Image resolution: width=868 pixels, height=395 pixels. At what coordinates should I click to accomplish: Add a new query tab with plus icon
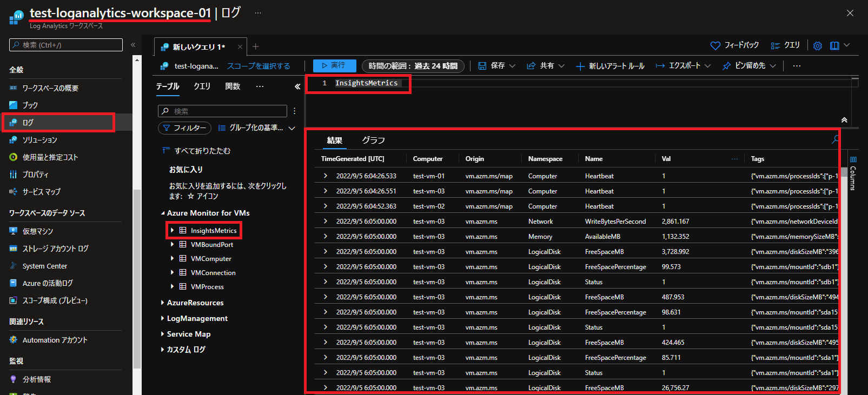tap(256, 46)
